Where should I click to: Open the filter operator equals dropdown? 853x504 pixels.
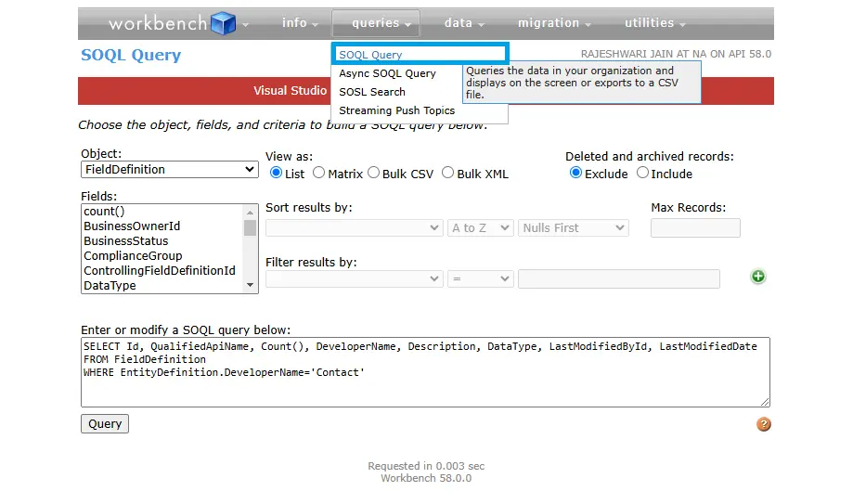480,278
